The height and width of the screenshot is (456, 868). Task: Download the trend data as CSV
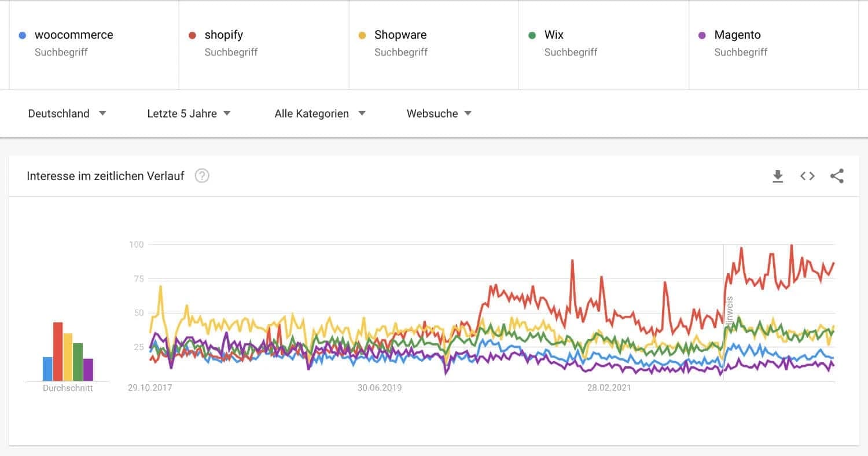(778, 176)
